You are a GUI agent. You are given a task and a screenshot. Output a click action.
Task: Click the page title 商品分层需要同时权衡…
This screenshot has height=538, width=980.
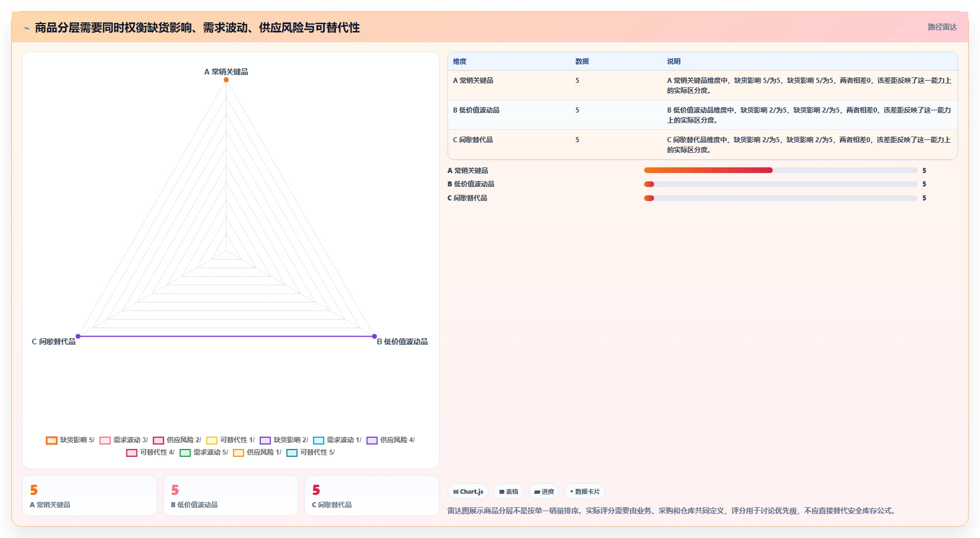(x=197, y=27)
